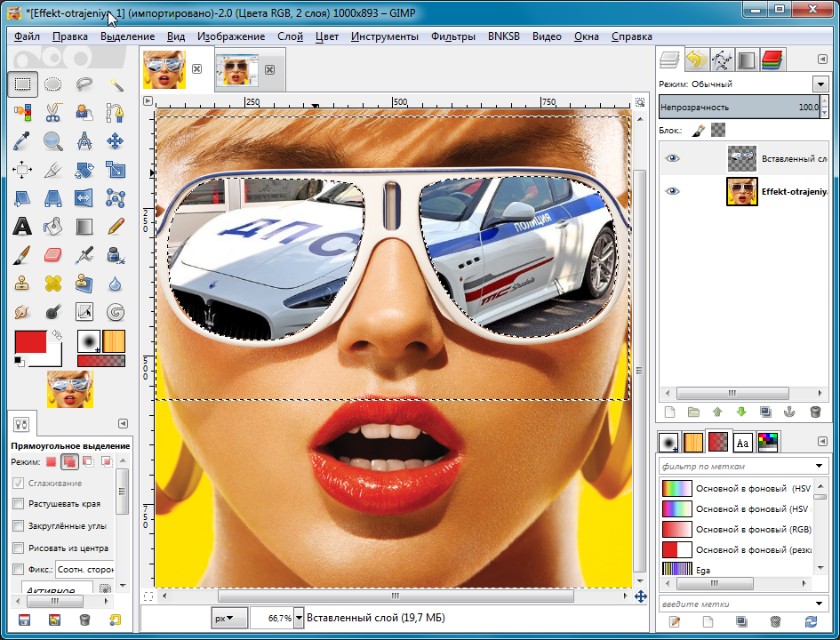Select the Bucket Fill tool
840x640 pixels.
(53, 227)
